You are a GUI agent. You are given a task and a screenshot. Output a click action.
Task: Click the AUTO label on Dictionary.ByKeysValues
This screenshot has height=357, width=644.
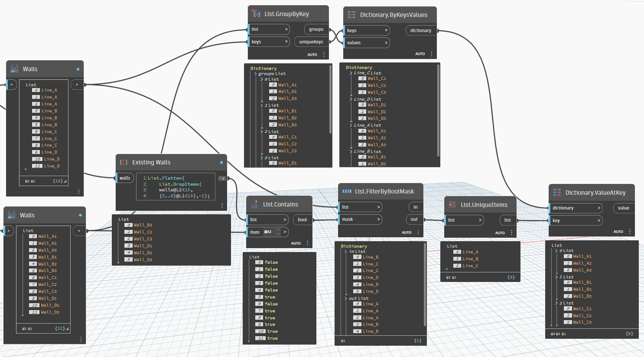tap(420, 53)
